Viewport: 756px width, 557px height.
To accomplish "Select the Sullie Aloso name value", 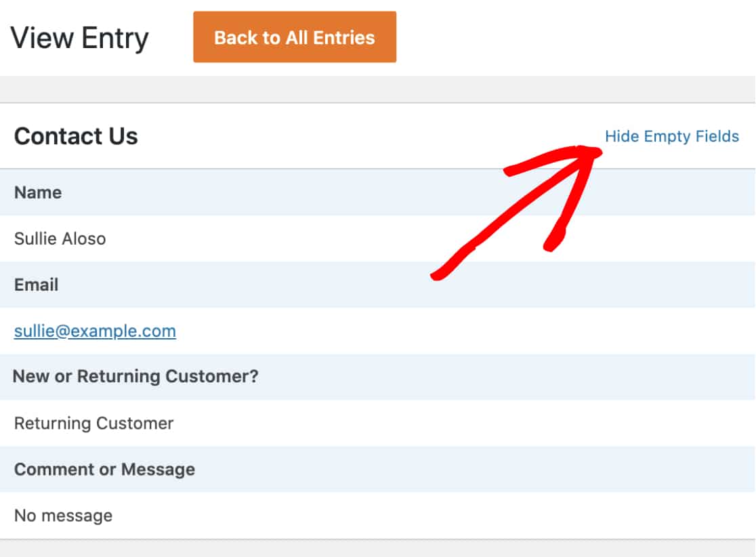I will pos(60,239).
